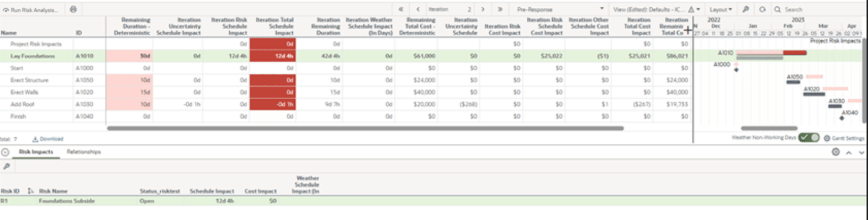Click the A1010 Gantt bar

point(771,53)
